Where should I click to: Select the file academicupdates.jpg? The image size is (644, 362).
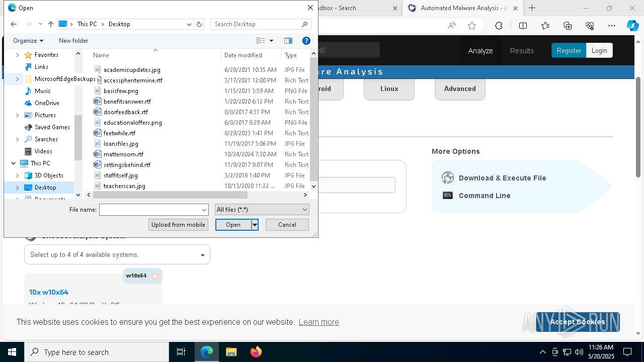pyautogui.click(x=132, y=70)
